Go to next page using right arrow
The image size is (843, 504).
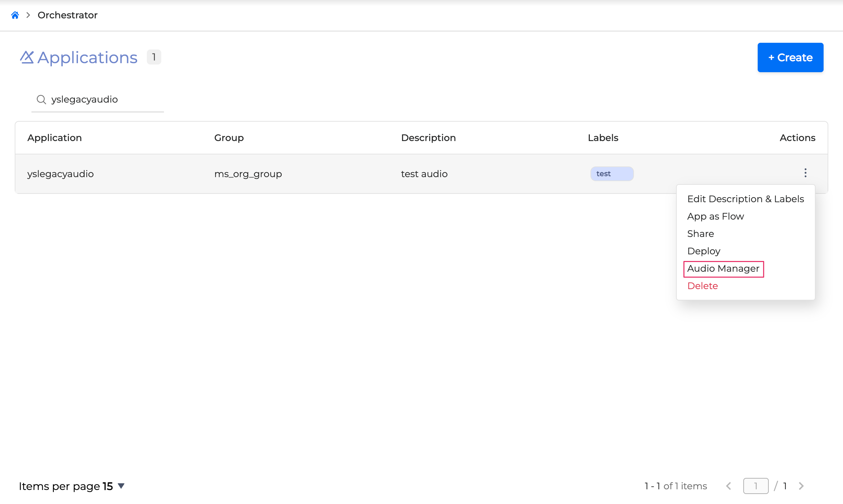point(802,486)
